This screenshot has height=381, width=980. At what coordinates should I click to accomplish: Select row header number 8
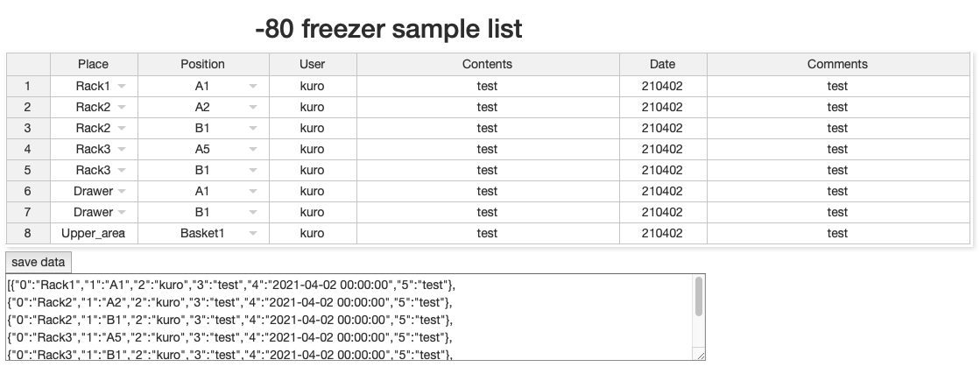(x=28, y=233)
